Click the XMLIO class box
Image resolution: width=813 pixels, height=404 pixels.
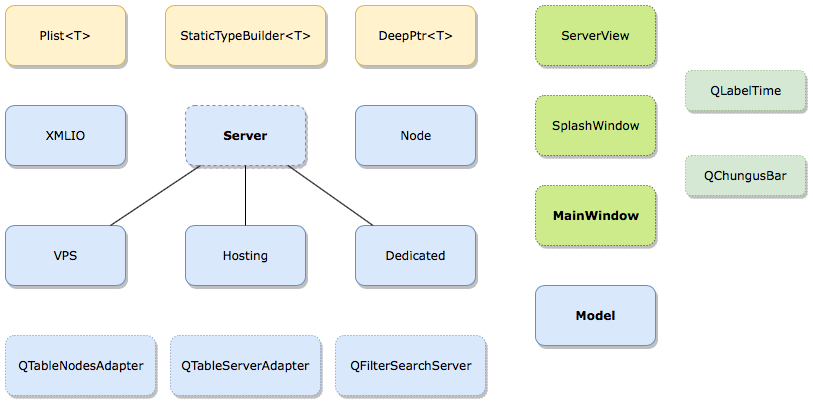coord(66,135)
